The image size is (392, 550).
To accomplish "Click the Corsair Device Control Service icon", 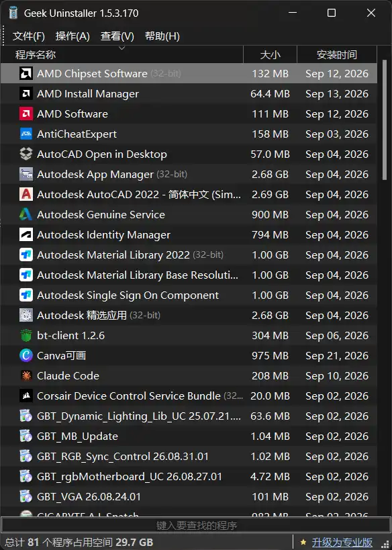I will coord(26,396).
